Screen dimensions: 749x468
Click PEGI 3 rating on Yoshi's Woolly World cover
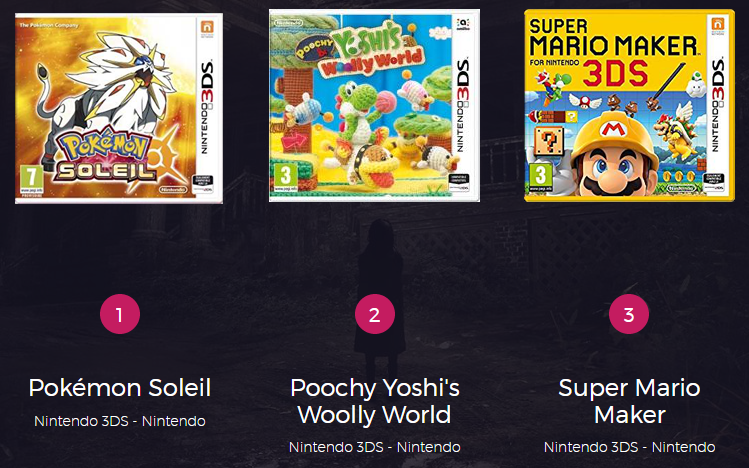click(285, 177)
